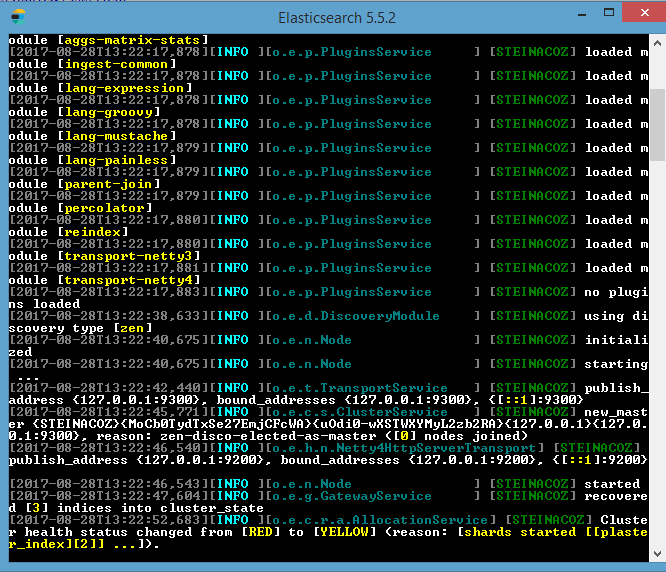This screenshot has height=572, width=666.
Task: Click the [transport-netty3] module text
Action: [x=129, y=256]
